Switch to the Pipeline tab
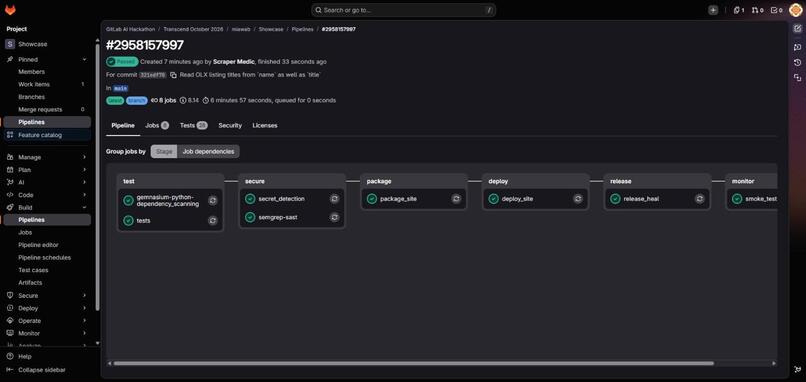806x382 pixels. coord(123,125)
